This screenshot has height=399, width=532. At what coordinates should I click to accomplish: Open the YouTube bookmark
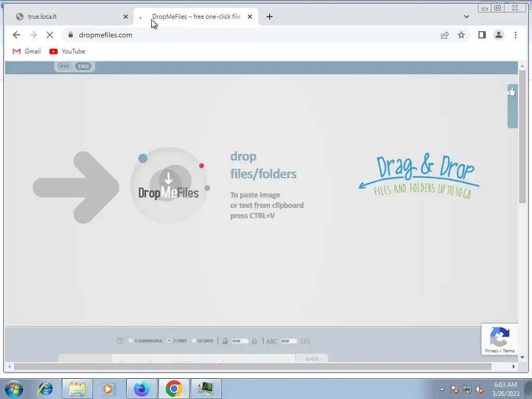click(x=67, y=51)
